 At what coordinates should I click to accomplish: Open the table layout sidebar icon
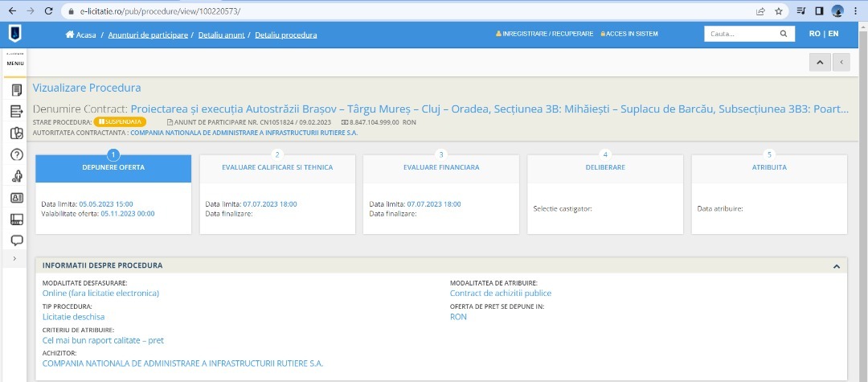pos(17,220)
